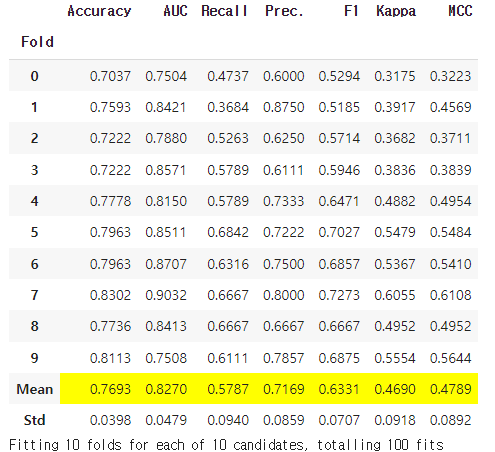Click fold 7 F1 value 0.7273

(339, 295)
